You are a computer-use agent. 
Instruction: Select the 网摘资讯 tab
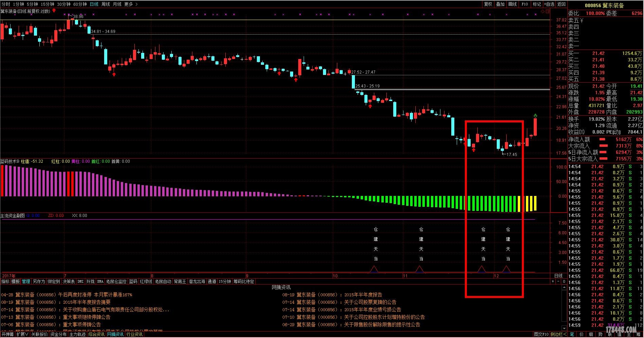[115, 334]
